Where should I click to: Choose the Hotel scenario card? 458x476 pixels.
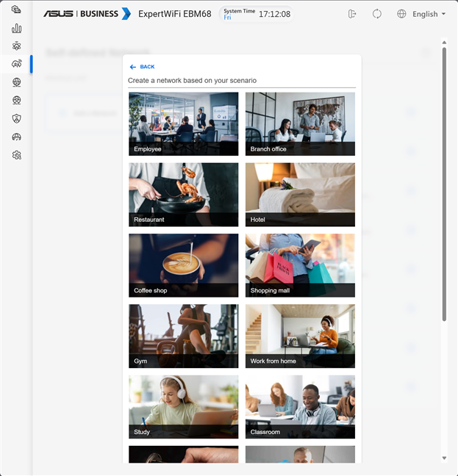300,195
